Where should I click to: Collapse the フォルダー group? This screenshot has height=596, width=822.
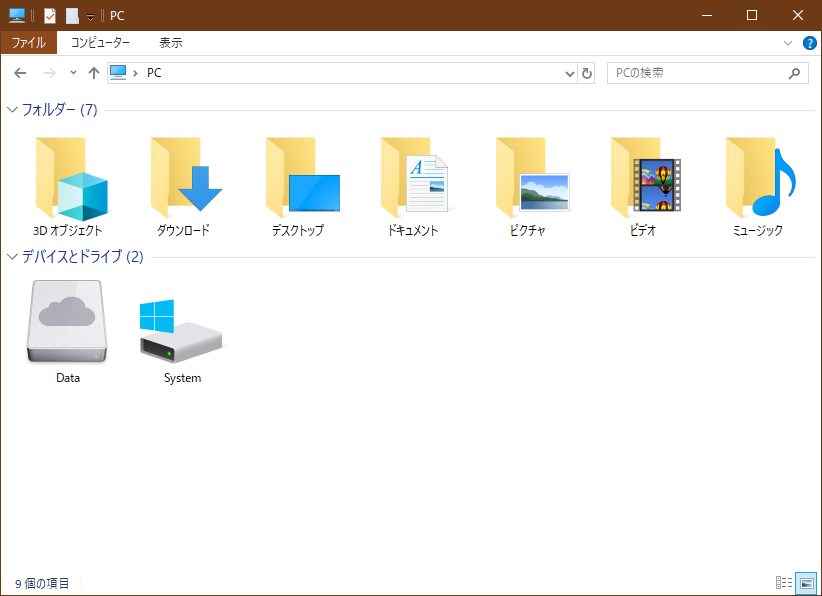pos(12,110)
